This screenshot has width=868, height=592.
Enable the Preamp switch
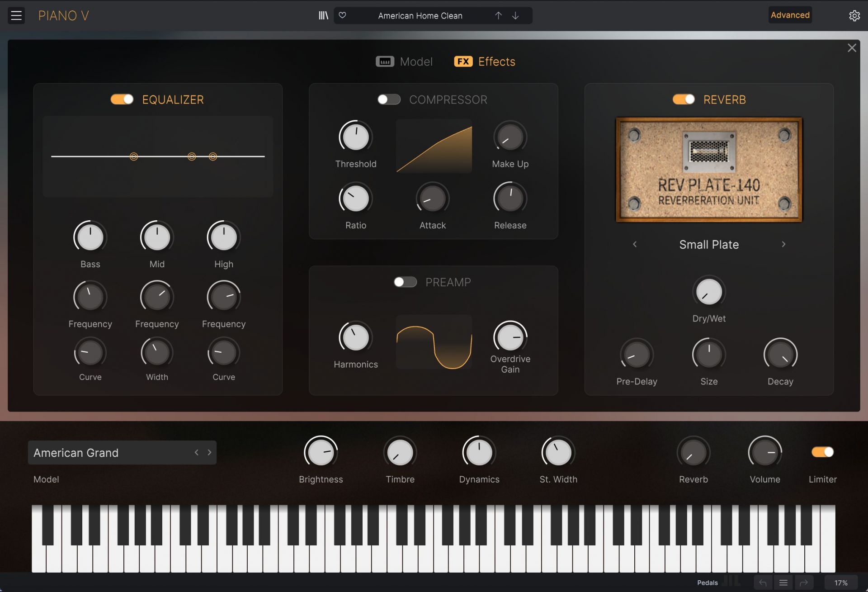405,282
